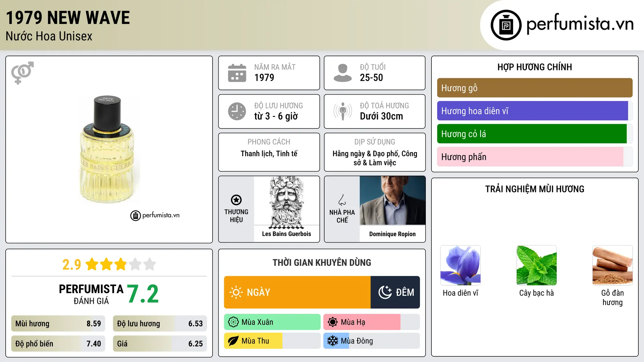Click the Gỗ đàn hương sandalwood note image
644x362 pixels.
pos(613,265)
